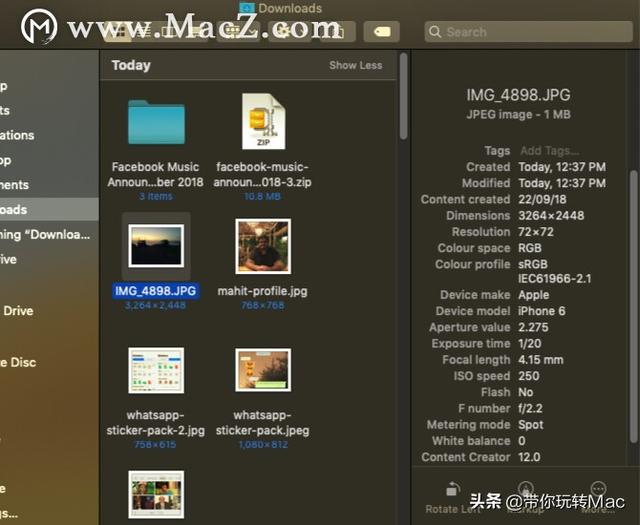Click the file list vertical scrollbar

point(403,96)
